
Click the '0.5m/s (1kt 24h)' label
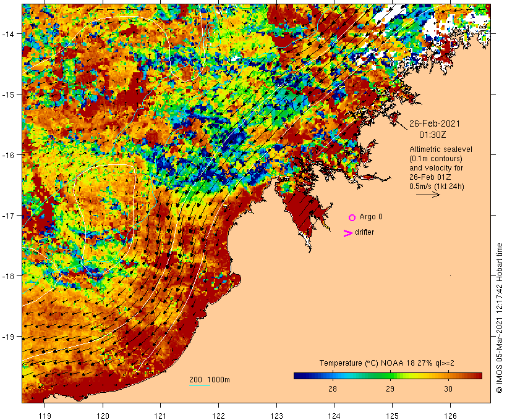[437, 187]
